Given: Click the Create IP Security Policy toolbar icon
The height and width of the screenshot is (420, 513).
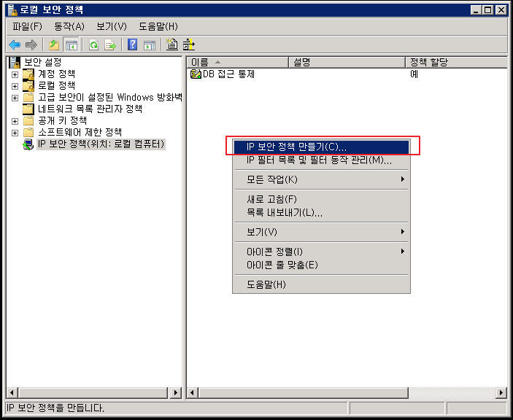Looking at the screenshot, I should [x=171, y=44].
